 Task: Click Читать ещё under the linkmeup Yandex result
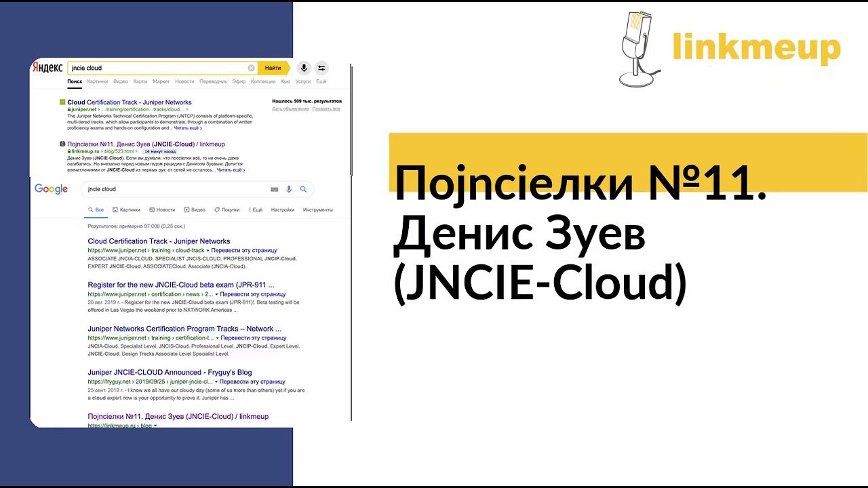(x=231, y=169)
